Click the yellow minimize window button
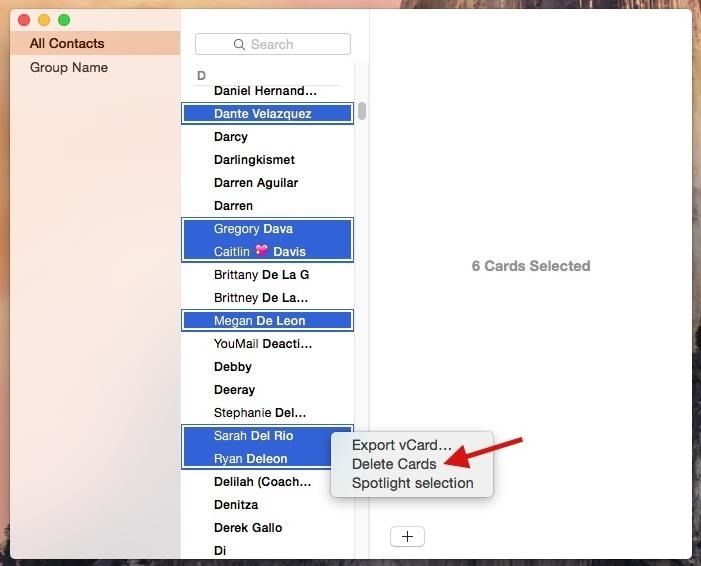This screenshot has width=701, height=566. [44, 20]
